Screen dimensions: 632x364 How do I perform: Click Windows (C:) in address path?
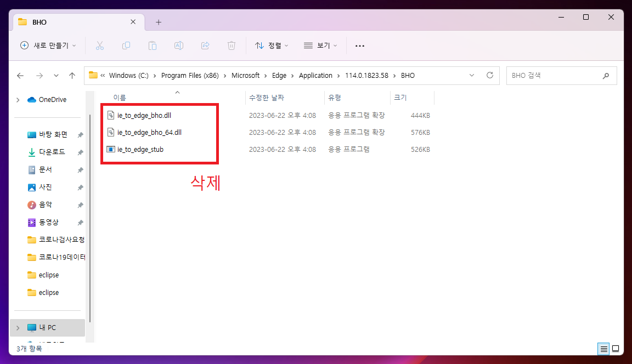[128, 75]
